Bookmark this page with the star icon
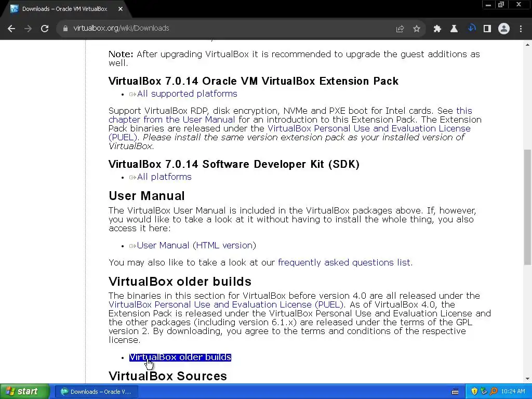The image size is (532, 399). [416, 29]
